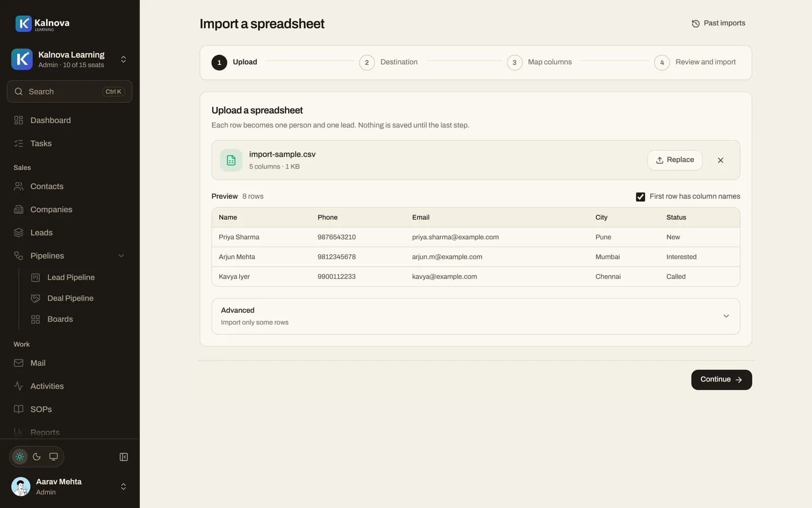Open Past imports link
The width and height of the screenshot is (812, 508).
pos(718,23)
